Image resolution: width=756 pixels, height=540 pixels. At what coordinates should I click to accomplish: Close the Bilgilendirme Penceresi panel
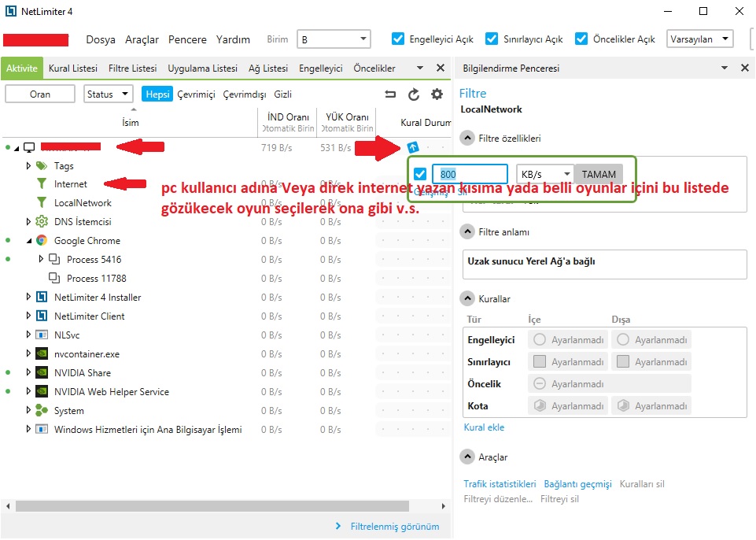(745, 68)
